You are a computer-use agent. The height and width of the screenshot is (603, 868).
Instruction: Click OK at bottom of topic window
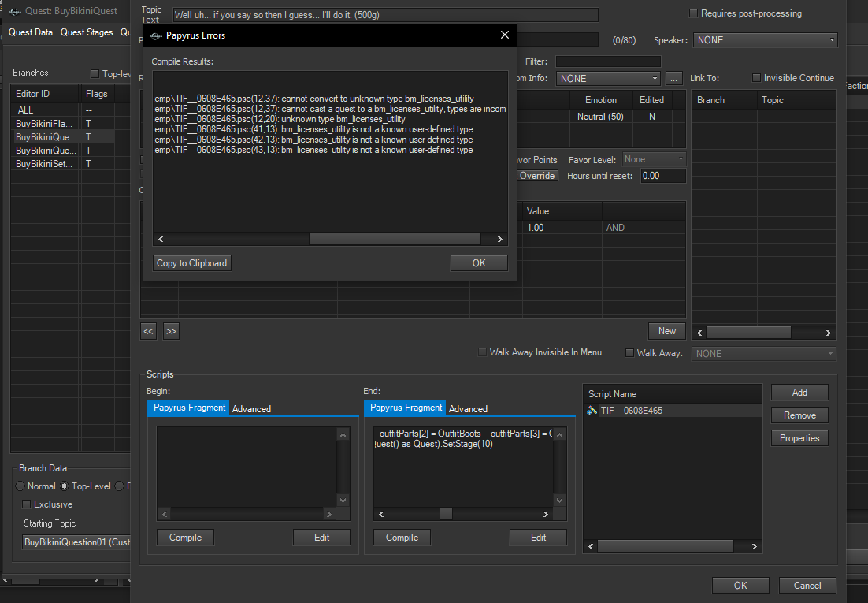pos(740,585)
